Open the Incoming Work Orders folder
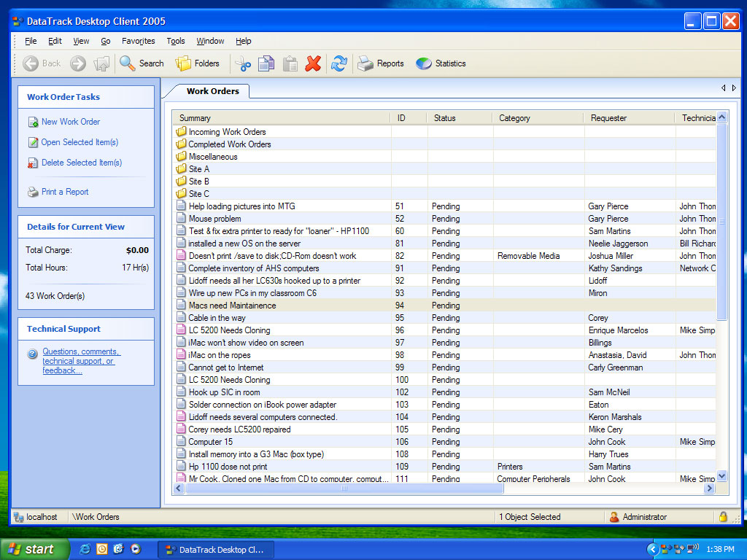Image resolution: width=747 pixels, height=560 pixels. (227, 132)
